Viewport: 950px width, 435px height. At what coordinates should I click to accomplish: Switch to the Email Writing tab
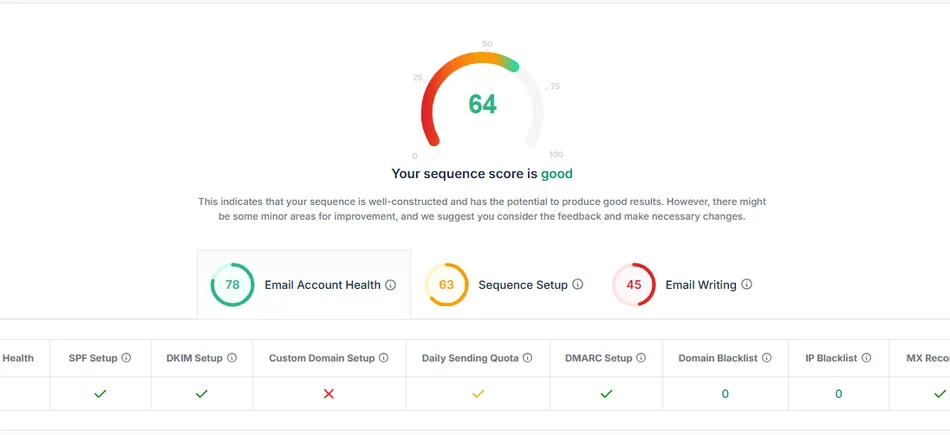(682, 285)
